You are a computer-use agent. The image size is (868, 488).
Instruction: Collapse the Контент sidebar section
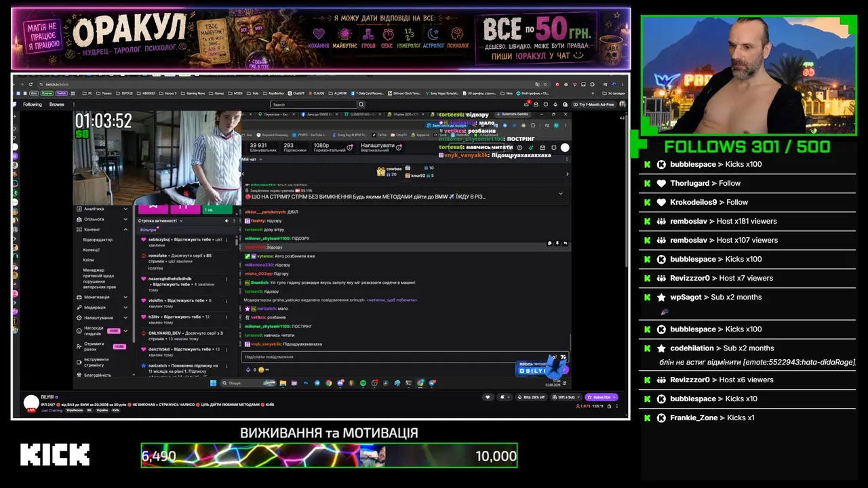pyautogui.click(x=125, y=230)
